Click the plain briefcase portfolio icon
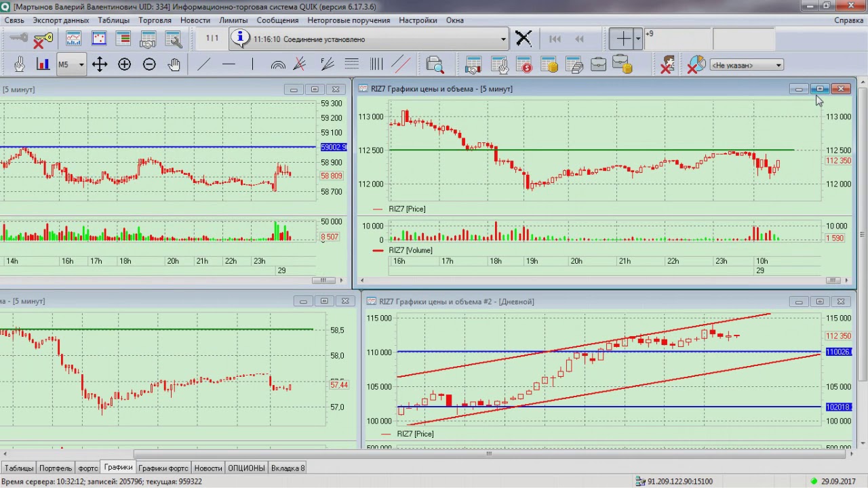868x488 pixels. pos(598,65)
